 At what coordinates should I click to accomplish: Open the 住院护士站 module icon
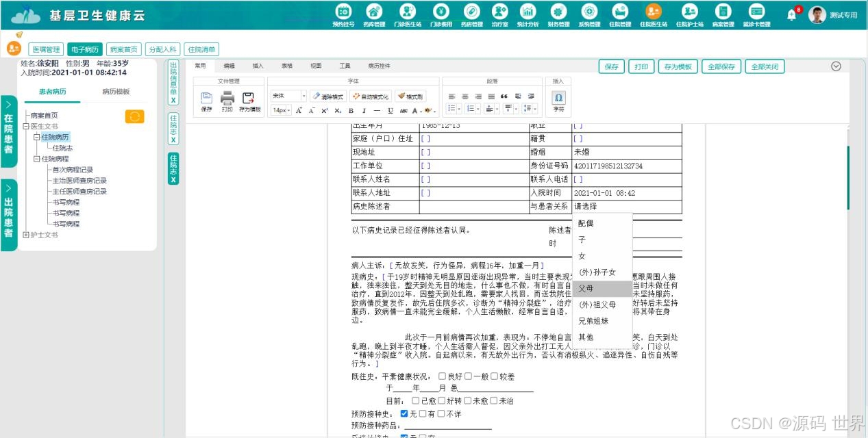tap(690, 11)
